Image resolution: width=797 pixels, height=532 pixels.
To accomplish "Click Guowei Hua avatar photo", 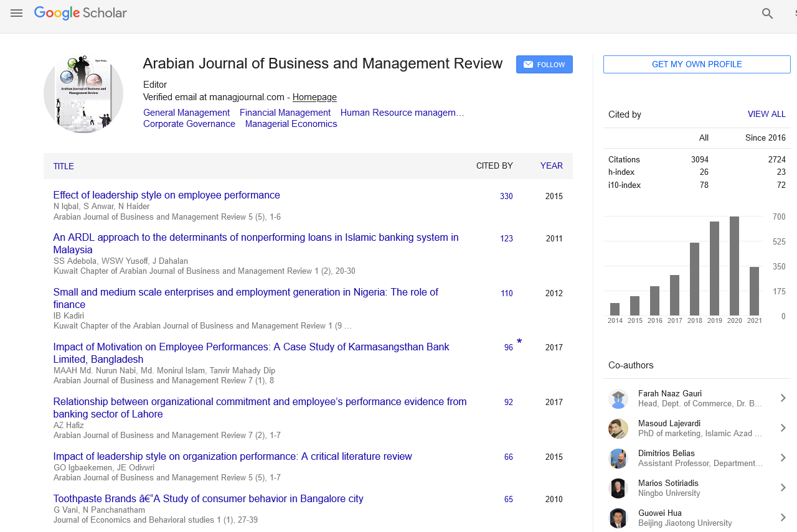I will tap(618, 518).
